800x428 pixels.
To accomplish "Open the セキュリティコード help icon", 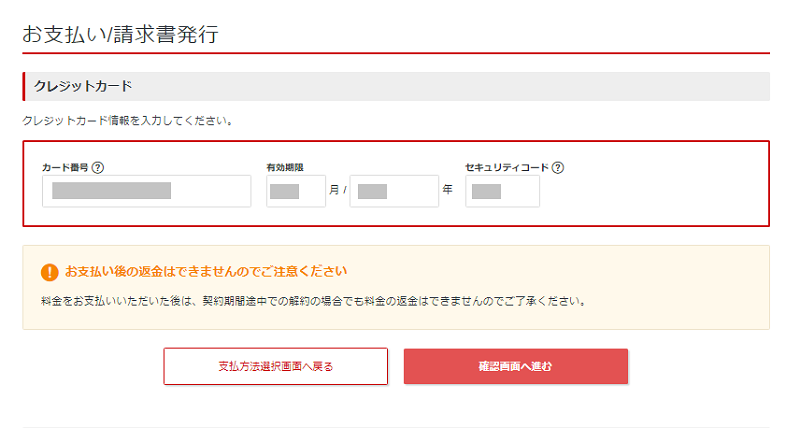I will click(x=557, y=168).
